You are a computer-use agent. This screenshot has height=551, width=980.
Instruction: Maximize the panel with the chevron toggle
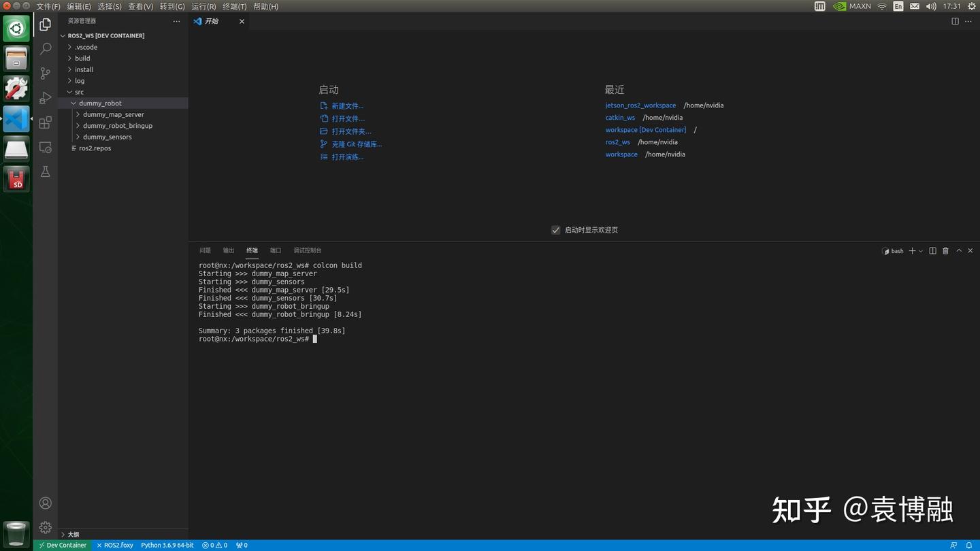(958, 250)
